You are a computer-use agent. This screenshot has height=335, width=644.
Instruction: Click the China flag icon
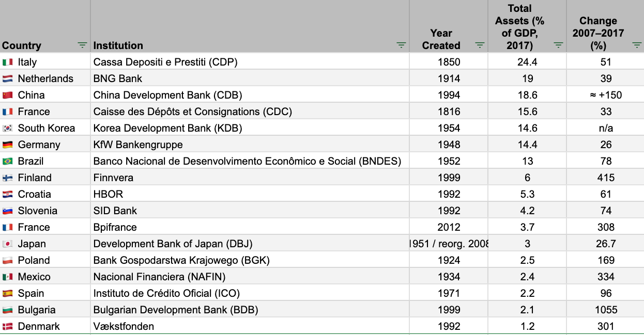tap(8, 95)
